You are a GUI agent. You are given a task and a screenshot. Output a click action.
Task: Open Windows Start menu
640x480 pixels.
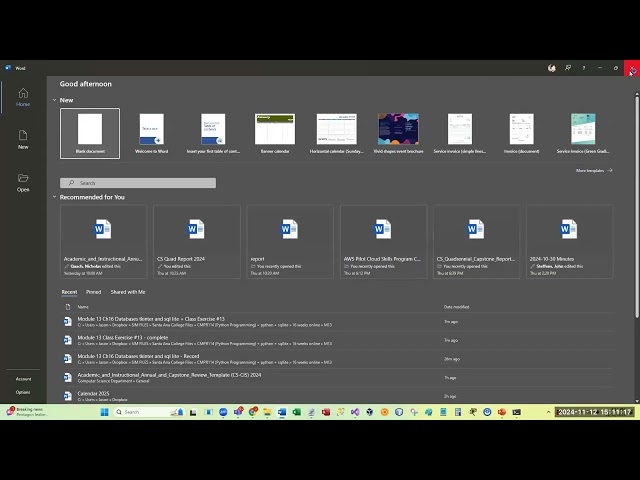104,412
